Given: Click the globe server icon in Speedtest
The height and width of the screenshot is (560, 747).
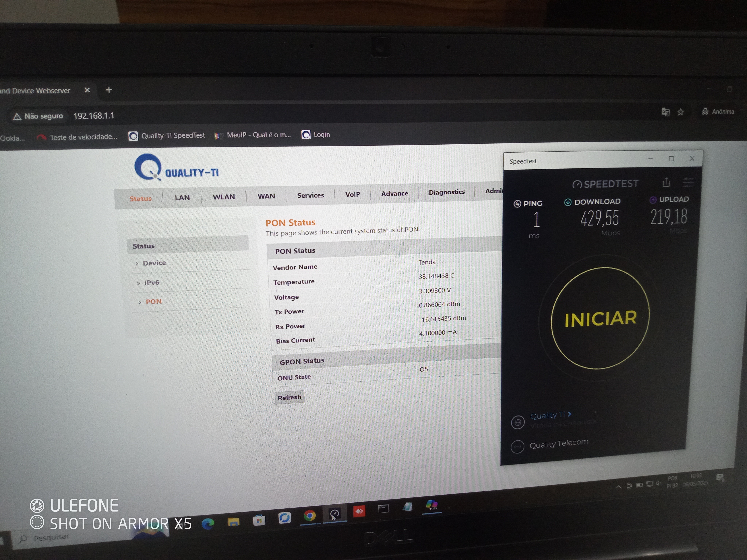Looking at the screenshot, I should click(518, 422).
